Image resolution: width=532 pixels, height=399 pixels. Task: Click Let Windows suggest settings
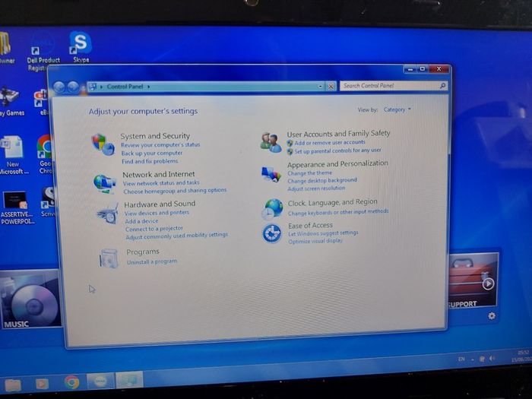click(x=323, y=233)
